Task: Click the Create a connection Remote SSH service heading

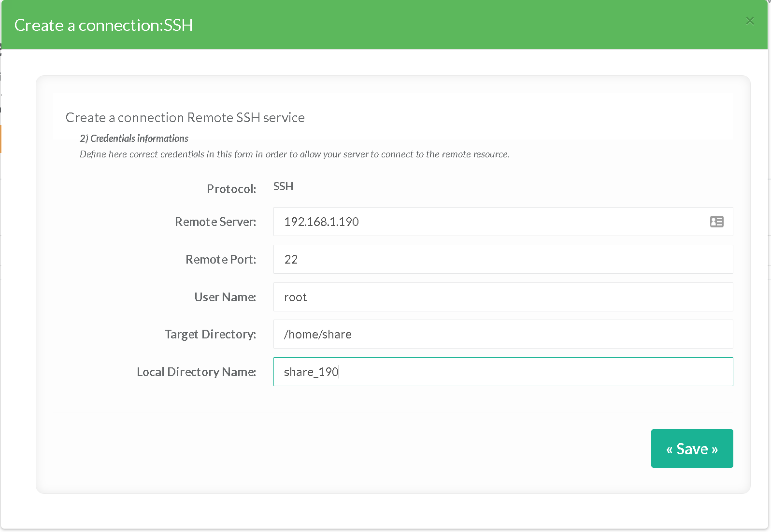Action: (x=185, y=117)
